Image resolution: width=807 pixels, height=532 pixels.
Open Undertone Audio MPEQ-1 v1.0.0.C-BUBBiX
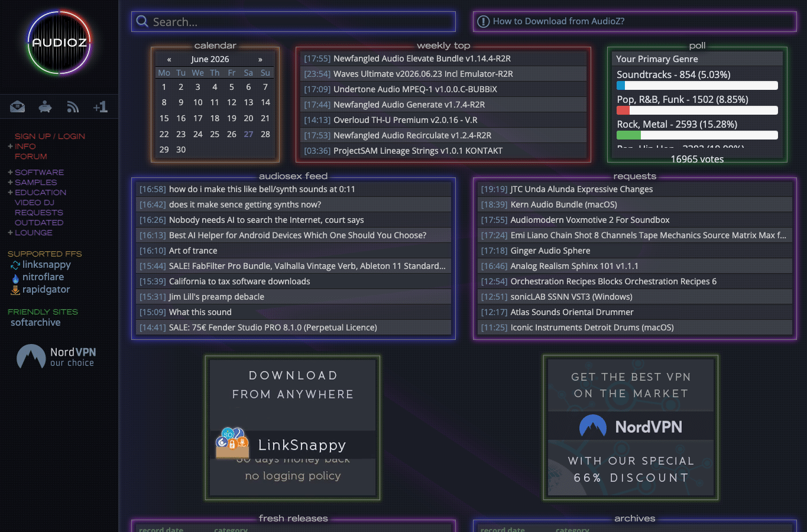coord(415,89)
